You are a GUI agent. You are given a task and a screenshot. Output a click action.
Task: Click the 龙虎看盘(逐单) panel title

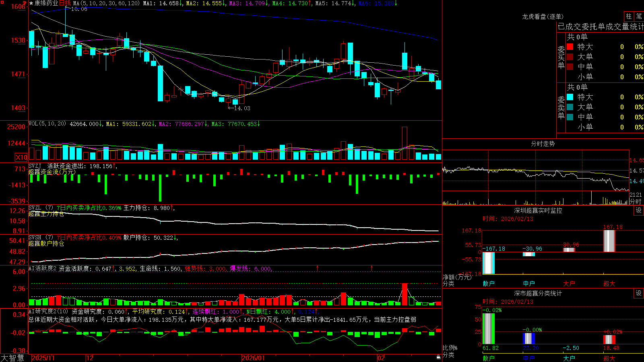tap(543, 16)
